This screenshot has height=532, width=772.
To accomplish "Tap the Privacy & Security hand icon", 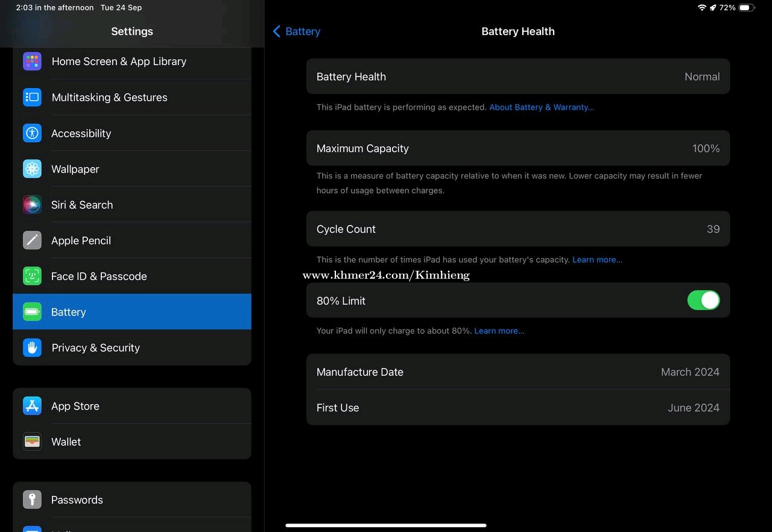I will [x=32, y=347].
